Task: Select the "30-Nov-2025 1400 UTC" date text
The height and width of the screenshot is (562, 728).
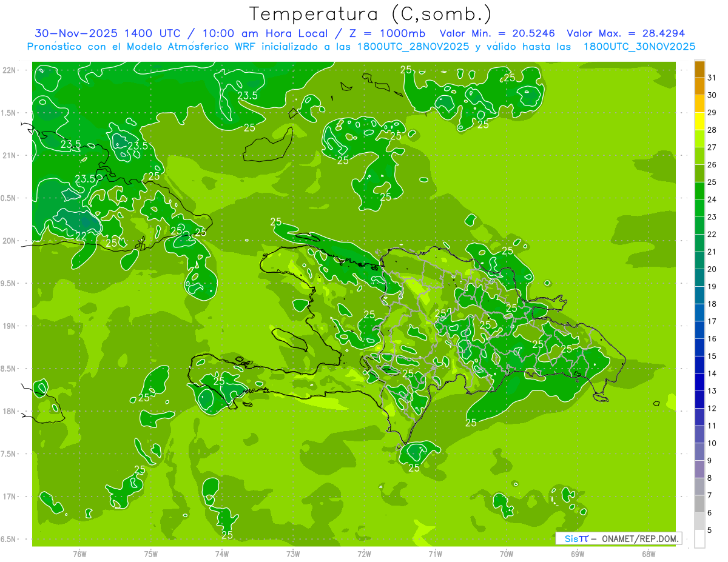Action: point(108,33)
